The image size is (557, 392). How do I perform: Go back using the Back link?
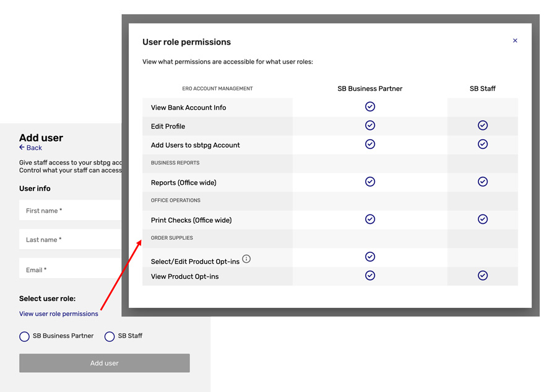coord(31,148)
